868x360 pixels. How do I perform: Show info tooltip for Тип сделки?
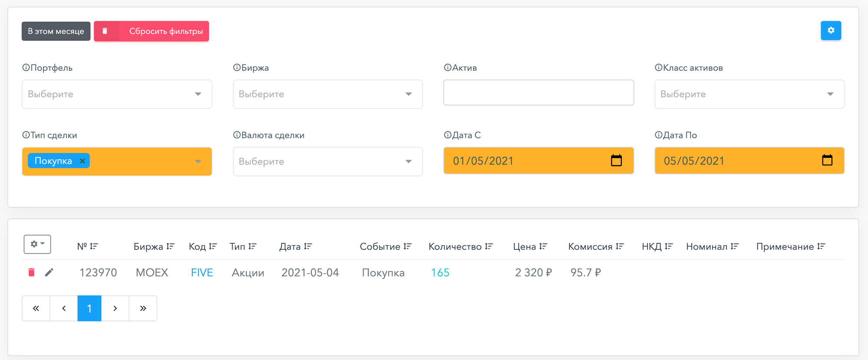(x=26, y=135)
